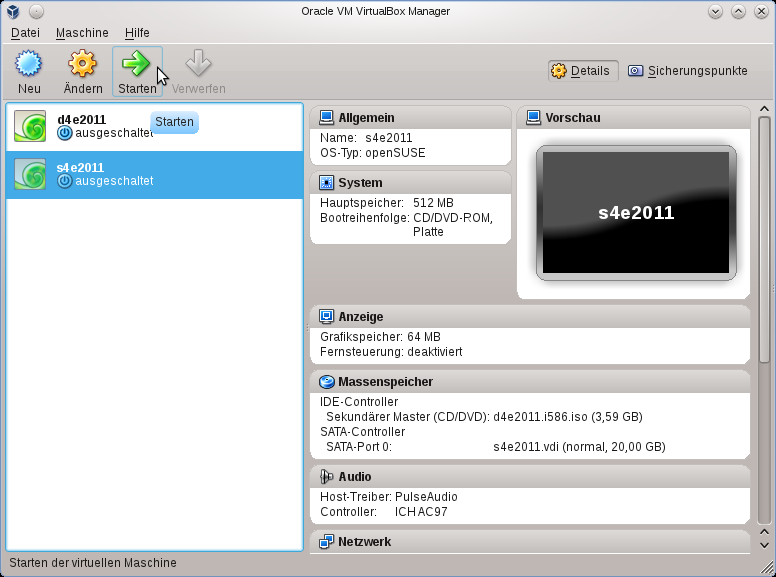Click the Netzwerk network icon
Viewport: 776px width, 577px height.
[327, 542]
